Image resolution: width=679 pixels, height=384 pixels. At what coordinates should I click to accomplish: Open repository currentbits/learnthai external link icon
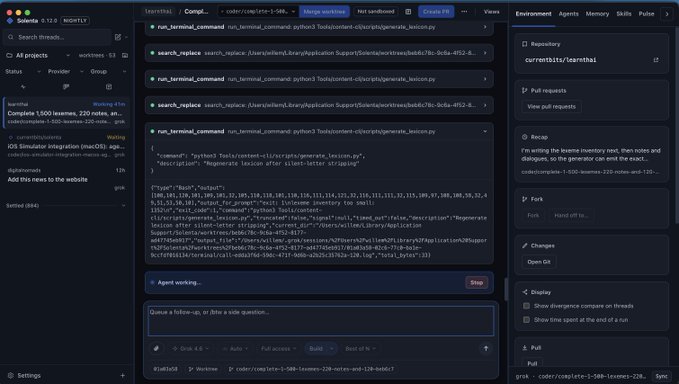656,60
